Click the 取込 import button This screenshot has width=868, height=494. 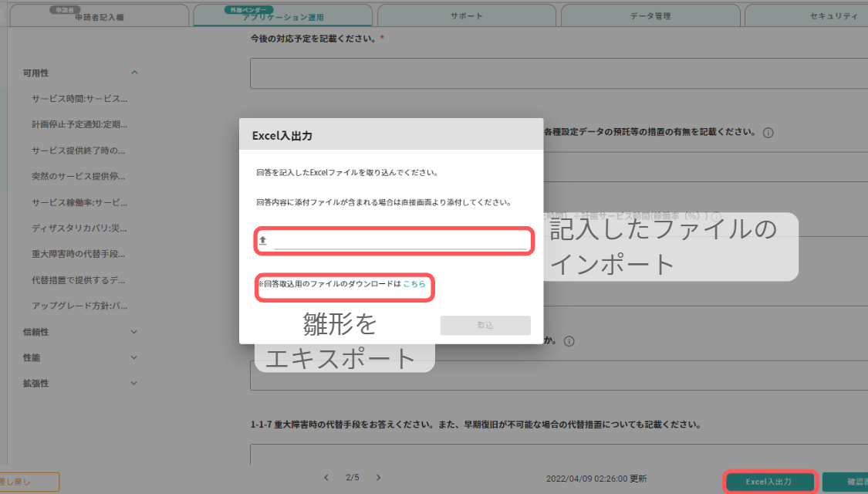pyautogui.click(x=485, y=325)
